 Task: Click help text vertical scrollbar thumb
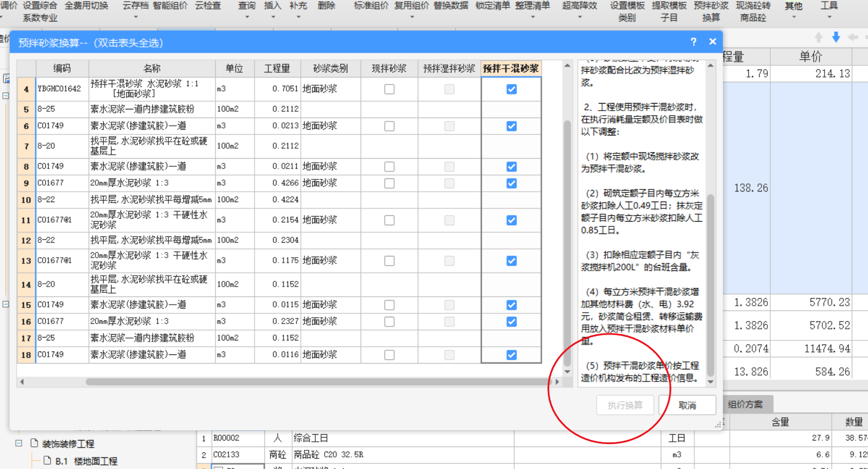click(x=711, y=285)
